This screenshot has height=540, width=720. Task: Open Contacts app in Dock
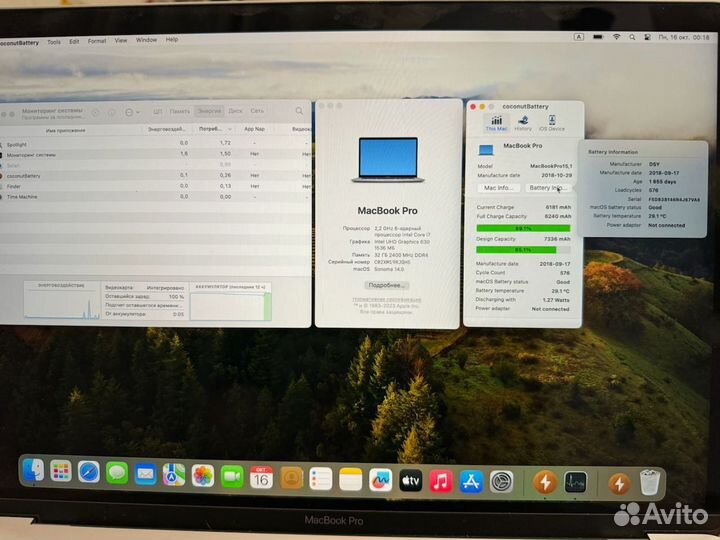click(x=291, y=478)
